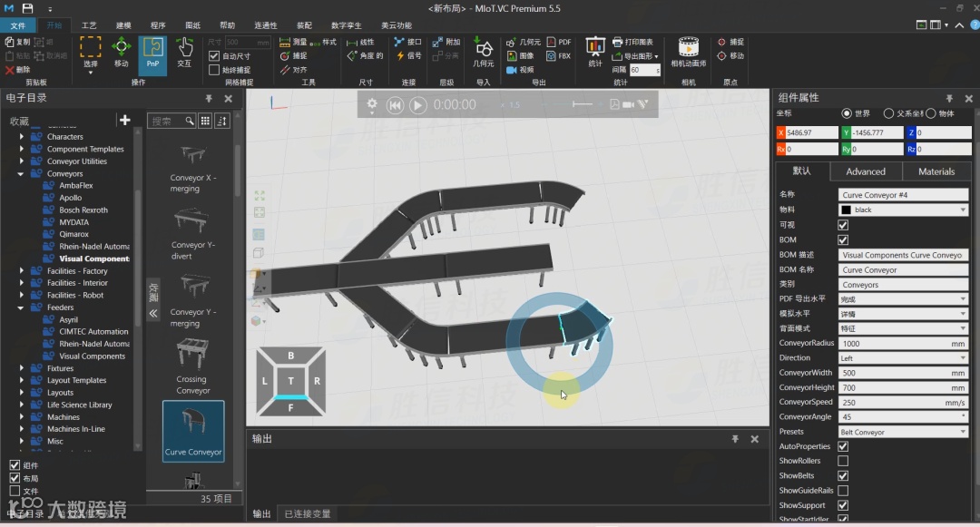Select the Crossing Conveyor component thumbnail
The width and height of the screenshot is (980, 527).
[192, 366]
